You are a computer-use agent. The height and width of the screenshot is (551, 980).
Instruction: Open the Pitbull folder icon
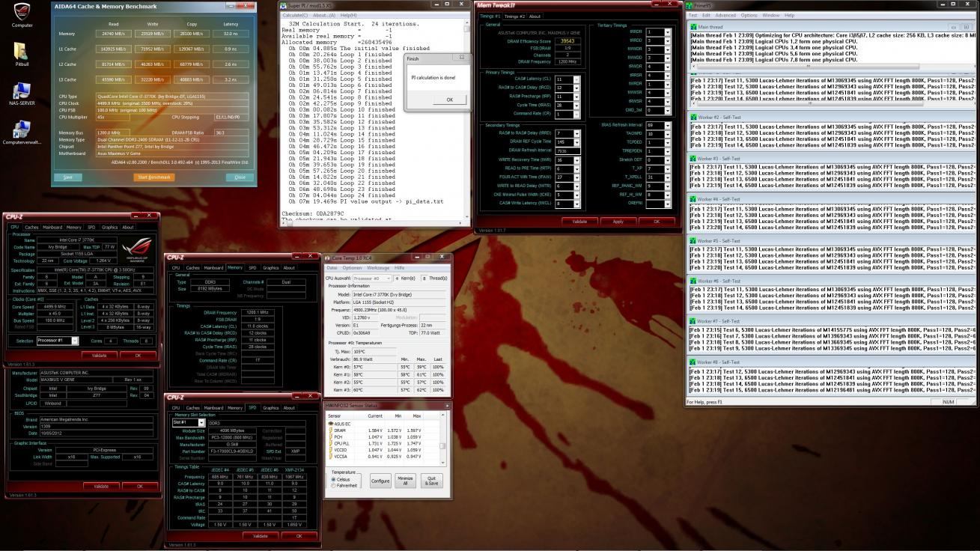point(22,53)
